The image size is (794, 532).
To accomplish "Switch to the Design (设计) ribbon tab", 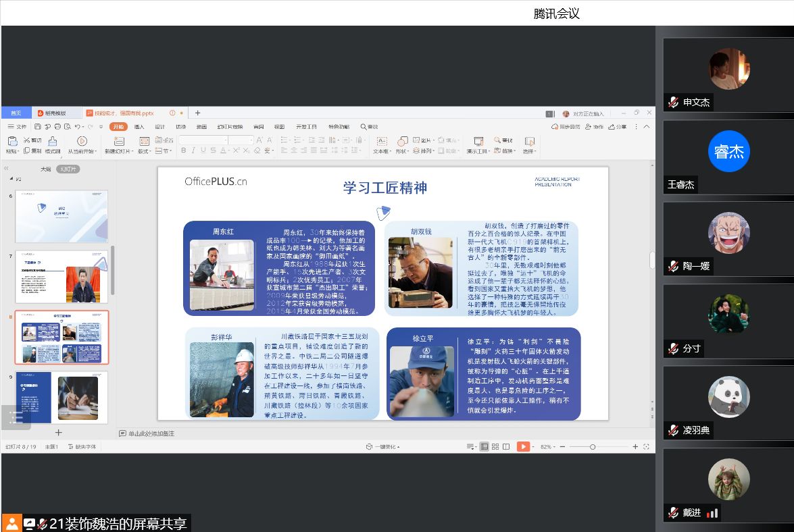I will coord(159,127).
